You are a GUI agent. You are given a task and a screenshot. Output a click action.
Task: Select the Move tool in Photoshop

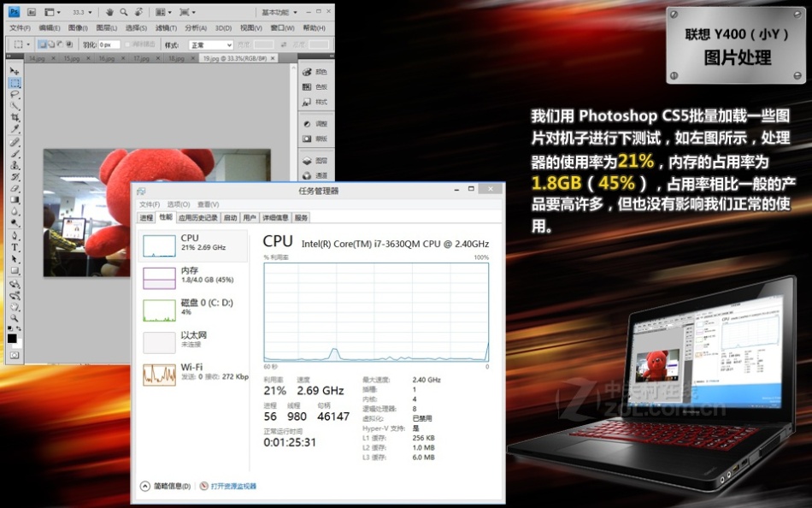(x=15, y=71)
